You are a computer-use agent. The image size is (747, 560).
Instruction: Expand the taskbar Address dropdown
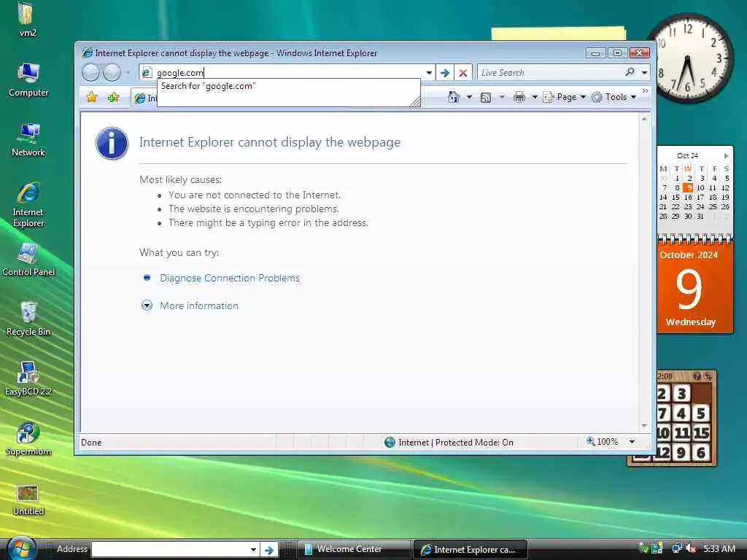click(x=253, y=550)
